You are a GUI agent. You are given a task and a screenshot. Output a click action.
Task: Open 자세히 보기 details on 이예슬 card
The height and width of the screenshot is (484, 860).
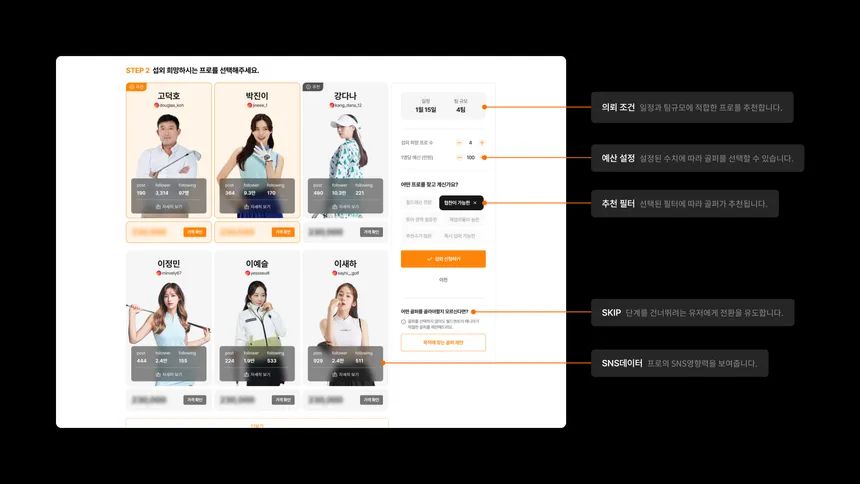click(257, 374)
